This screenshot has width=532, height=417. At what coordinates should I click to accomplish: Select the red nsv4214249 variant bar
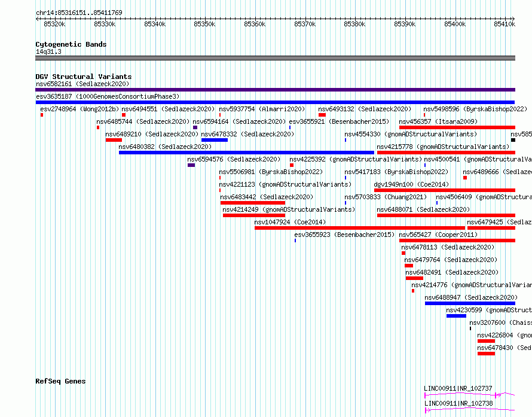coord(254,215)
